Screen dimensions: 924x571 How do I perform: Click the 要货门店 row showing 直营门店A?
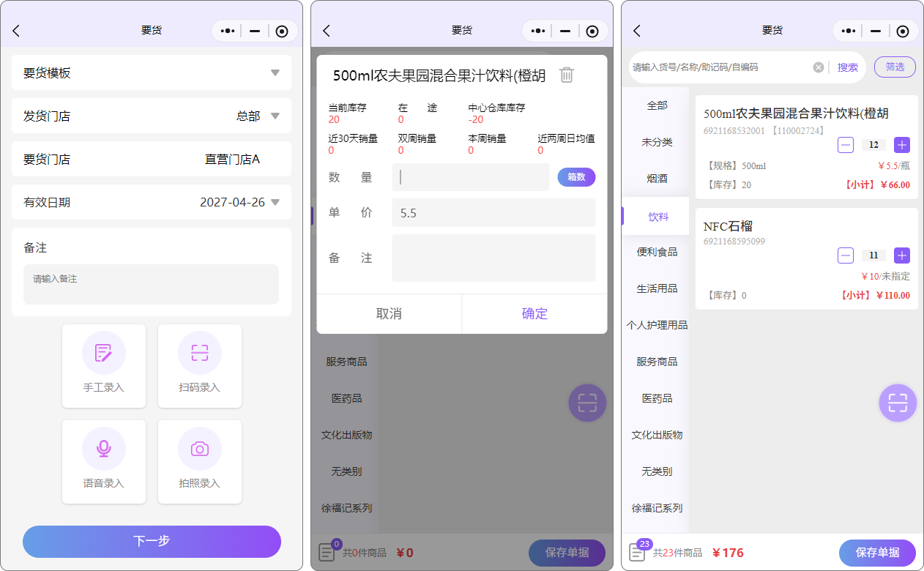click(152, 159)
